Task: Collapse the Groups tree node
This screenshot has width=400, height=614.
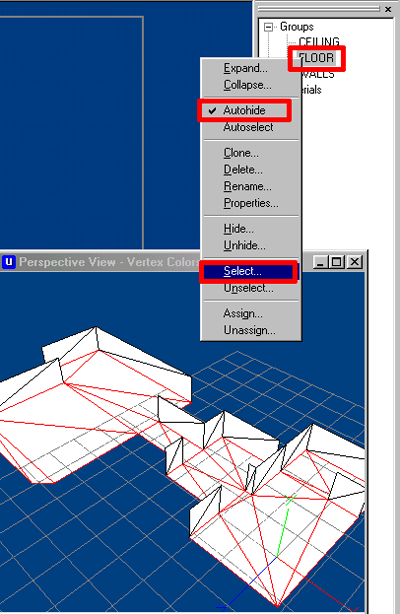Action: [x=268, y=27]
